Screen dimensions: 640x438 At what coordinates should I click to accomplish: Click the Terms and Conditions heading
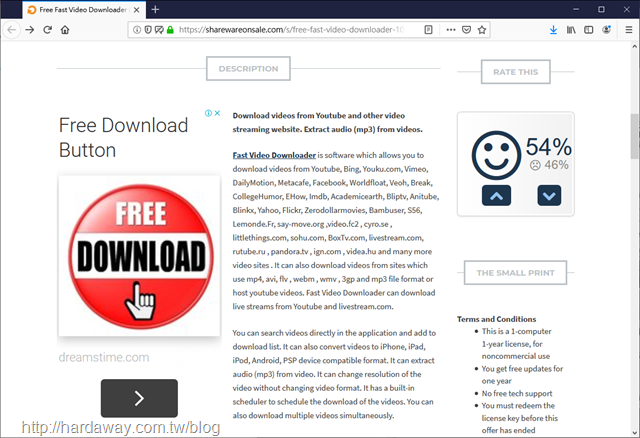496,319
